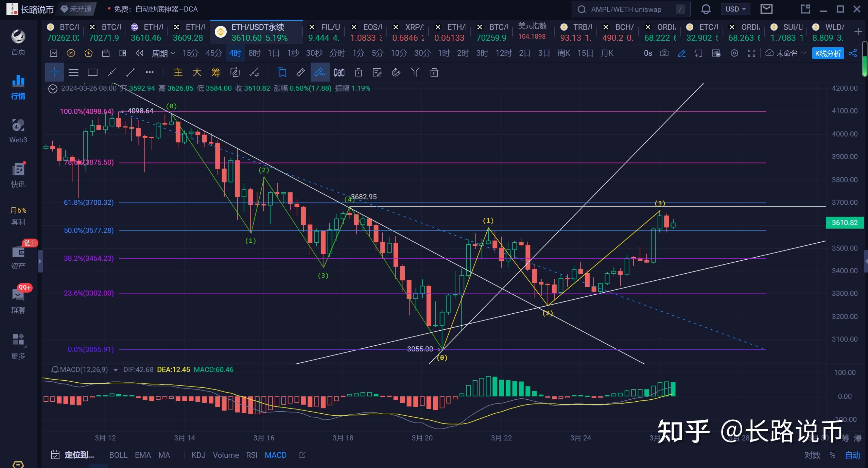The image size is (868, 468).
Task: Open chart settings via the gear icon
Action: coord(734,53)
